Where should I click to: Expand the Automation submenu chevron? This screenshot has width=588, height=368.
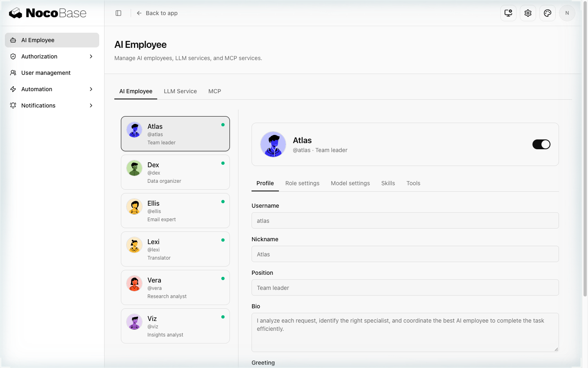tap(91, 89)
